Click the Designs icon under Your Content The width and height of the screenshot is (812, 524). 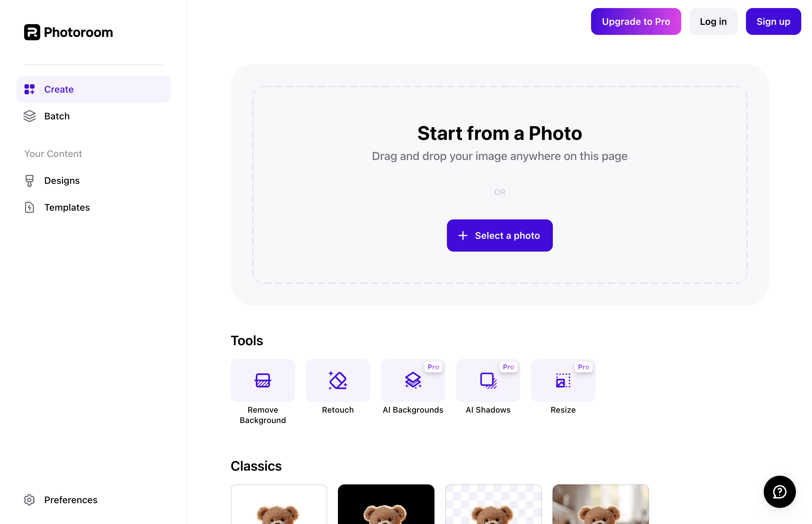click(x=30, y=180)
